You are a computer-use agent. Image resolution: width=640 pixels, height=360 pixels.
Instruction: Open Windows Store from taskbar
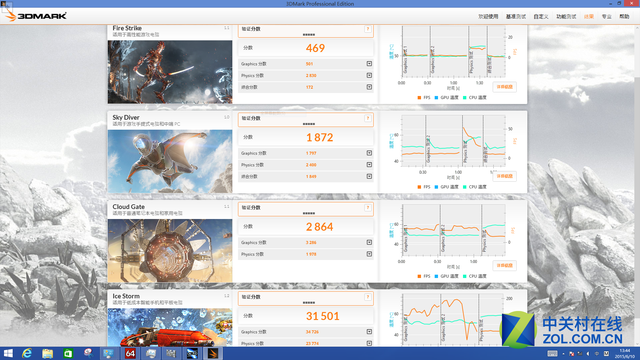(x=68, y=353)
